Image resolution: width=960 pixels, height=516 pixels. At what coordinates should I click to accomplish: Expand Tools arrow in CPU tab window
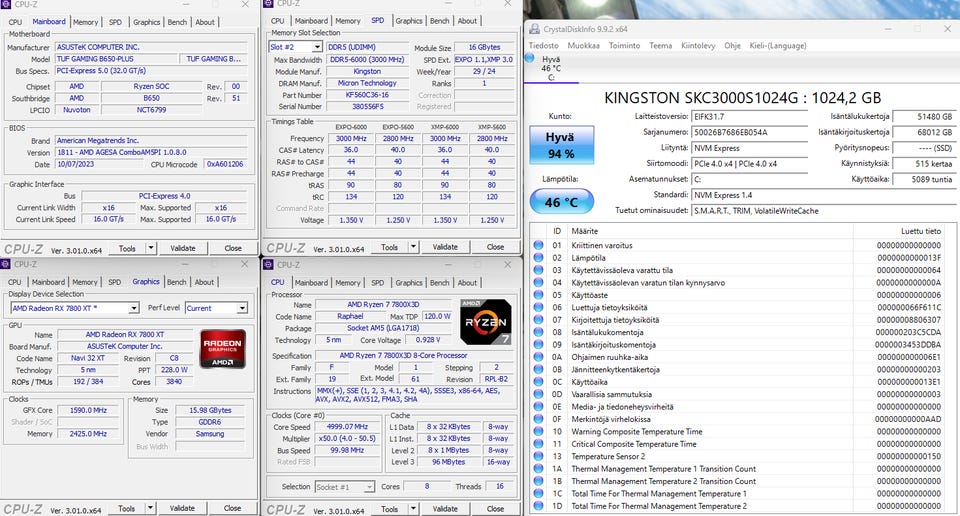(413, 509)
